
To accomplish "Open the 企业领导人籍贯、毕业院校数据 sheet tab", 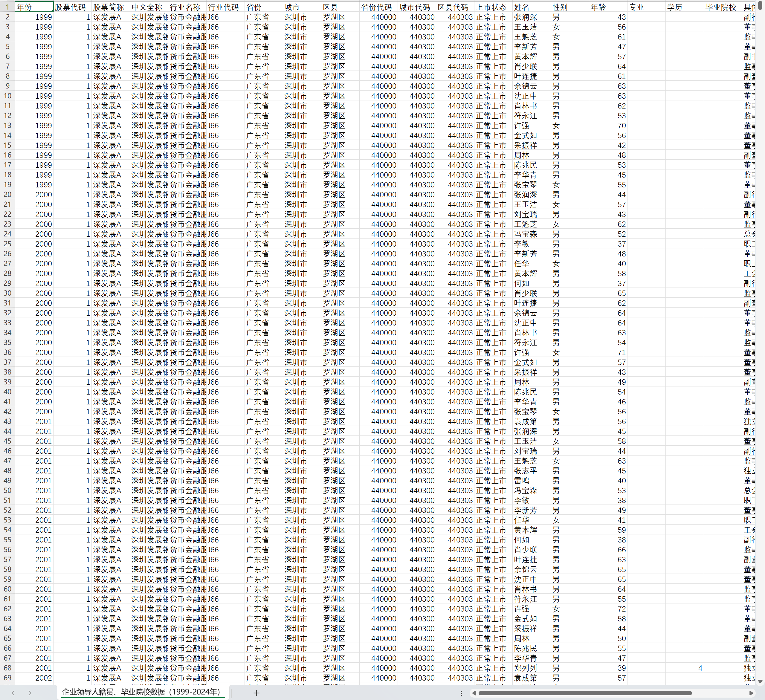I will tap(141, 692).
